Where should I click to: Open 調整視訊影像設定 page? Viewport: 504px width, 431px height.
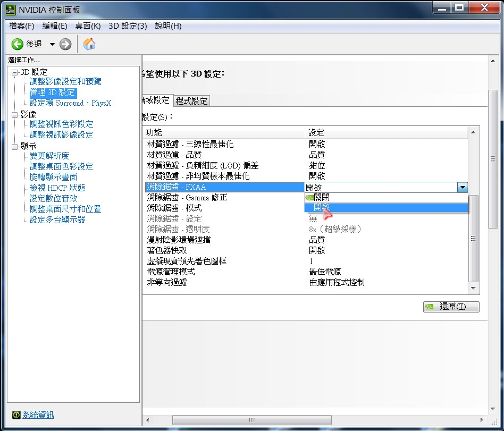pos(61,134)
